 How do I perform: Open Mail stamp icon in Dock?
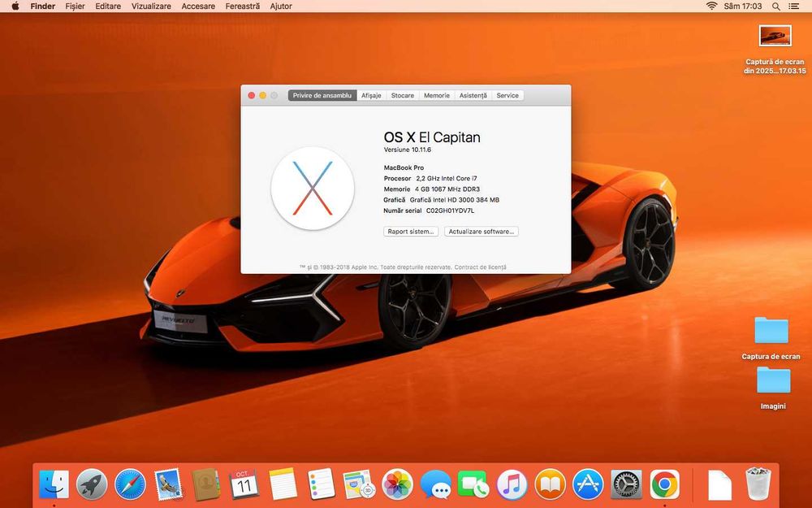pos(168,484)
